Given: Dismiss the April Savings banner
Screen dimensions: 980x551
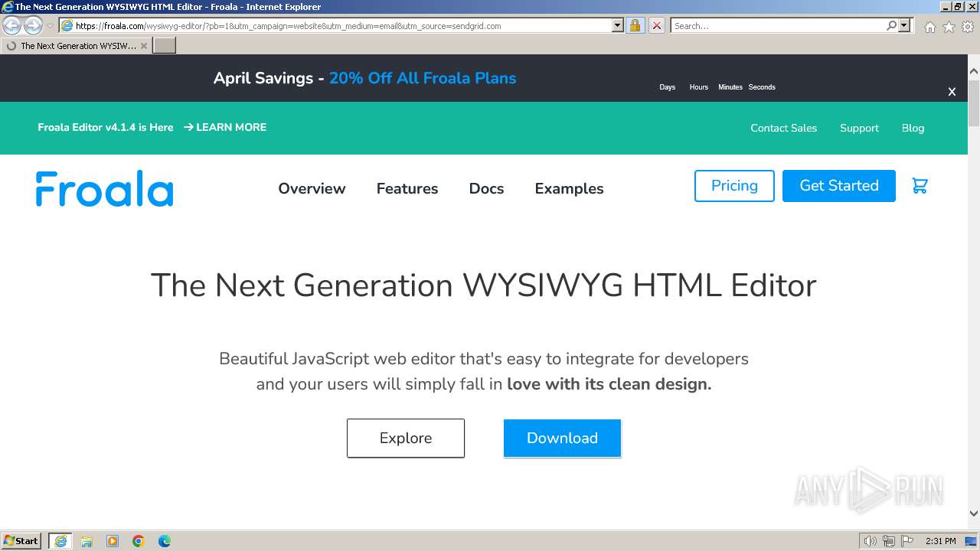Looking at the screenshot, I should click(x=952, y=92).
